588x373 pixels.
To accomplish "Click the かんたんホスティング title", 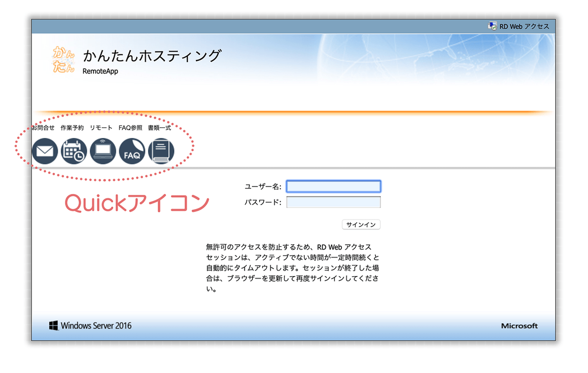I will tap(152, 56).
